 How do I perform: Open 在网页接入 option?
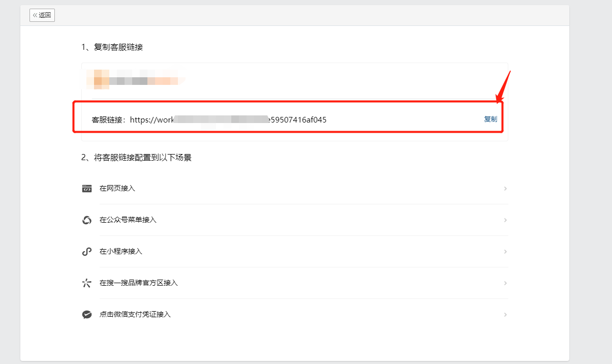pos(117,189)
